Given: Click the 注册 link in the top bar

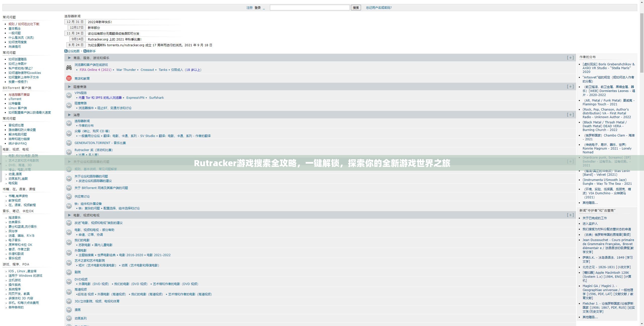Looking at the screenshot, I should (249, 8).
